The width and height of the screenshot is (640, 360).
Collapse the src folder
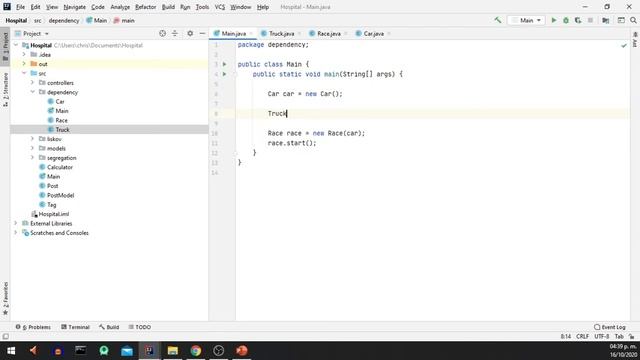click(x=24, y=73)
